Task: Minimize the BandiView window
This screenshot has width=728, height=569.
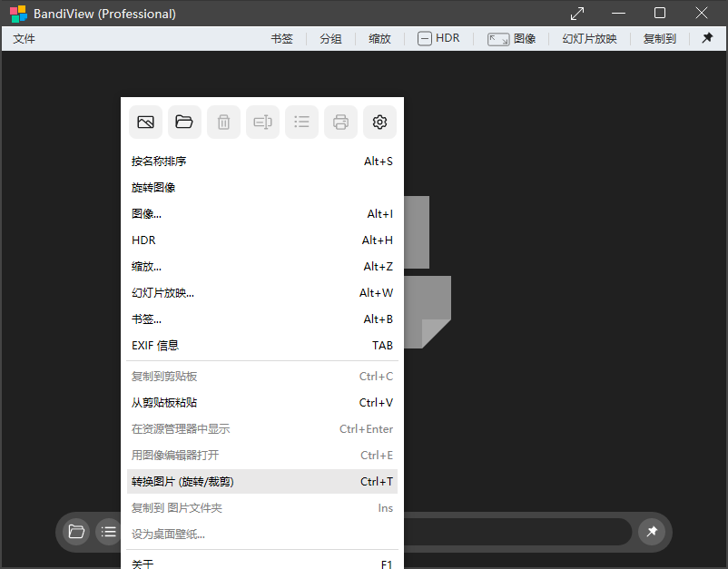Action: [618, 14]
